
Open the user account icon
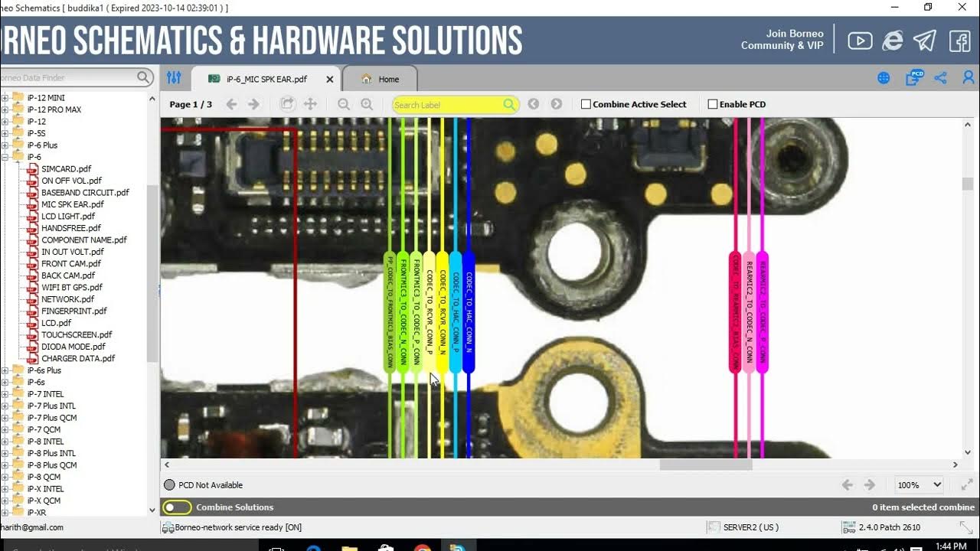pos(969,78)
